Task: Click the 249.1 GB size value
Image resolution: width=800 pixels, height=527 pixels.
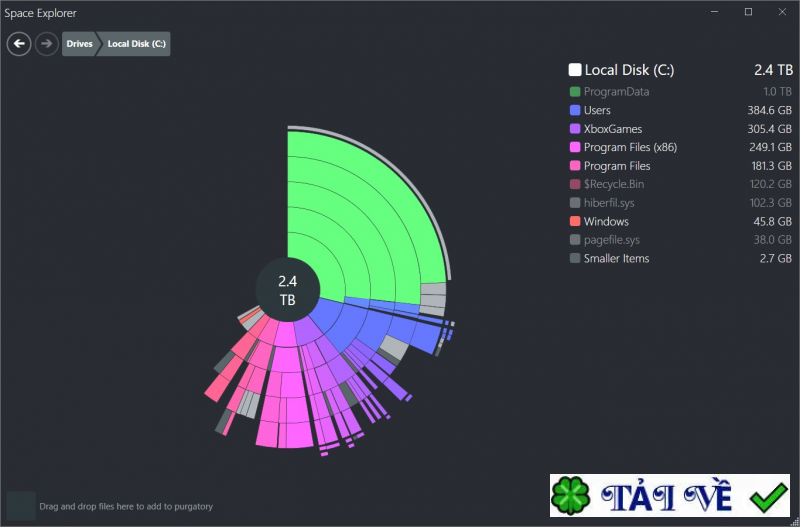Action: 770,147
